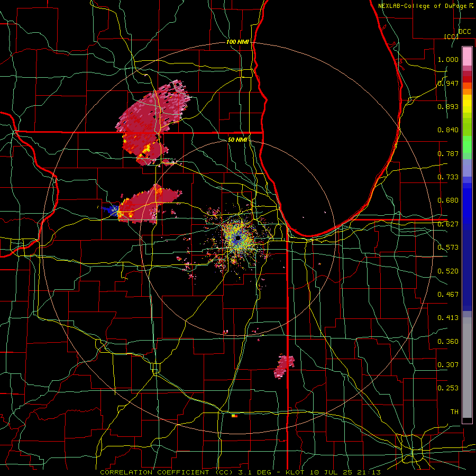Select the 0.413 scale value
Viewport: 476px width, 476px height.
click(x=448, y=318)
